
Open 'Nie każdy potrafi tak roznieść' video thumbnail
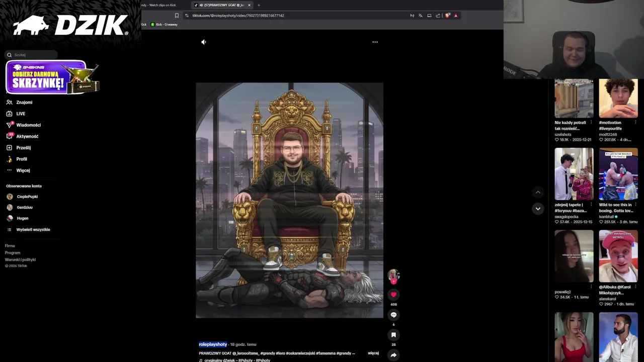[x=574, y=98]
